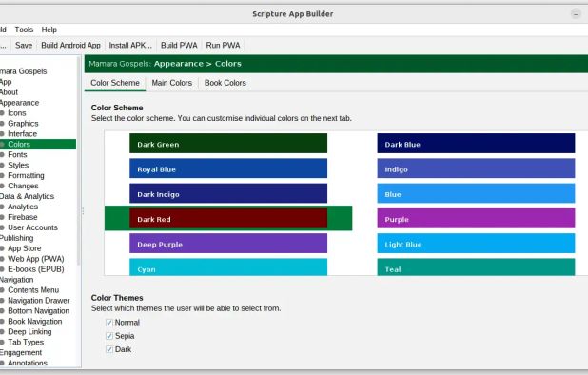Open the Firebase tree item

click(23, 217)
